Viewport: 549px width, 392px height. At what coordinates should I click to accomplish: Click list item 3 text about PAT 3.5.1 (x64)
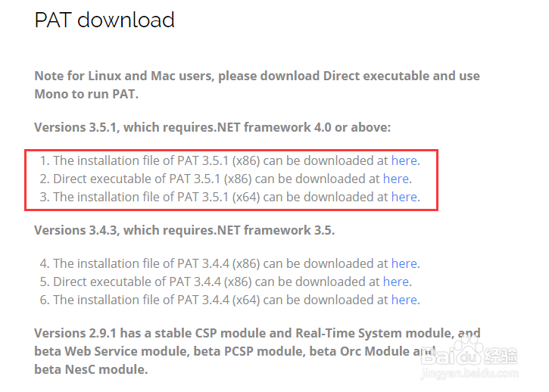[x=220, y=197]
